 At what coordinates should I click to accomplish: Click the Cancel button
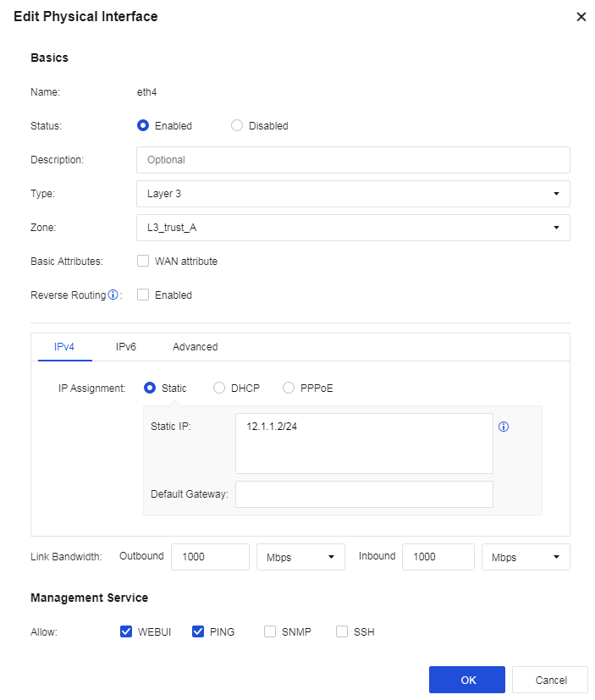(x=551, y=680)
